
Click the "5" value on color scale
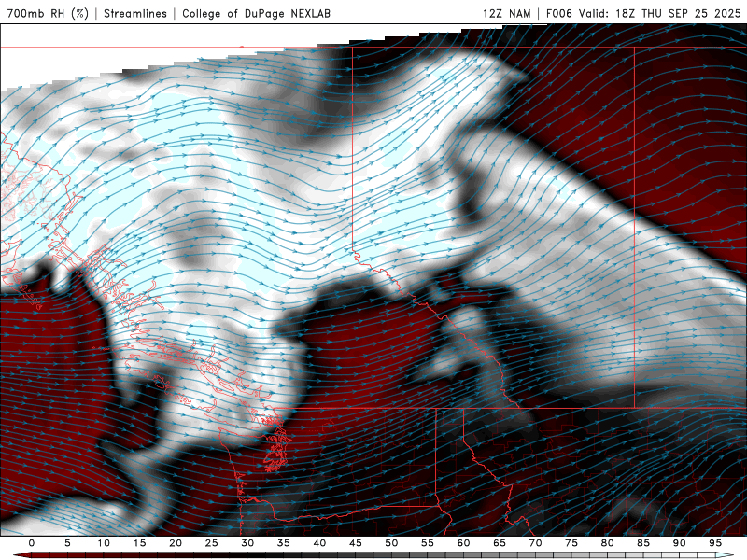pos(67,543)
